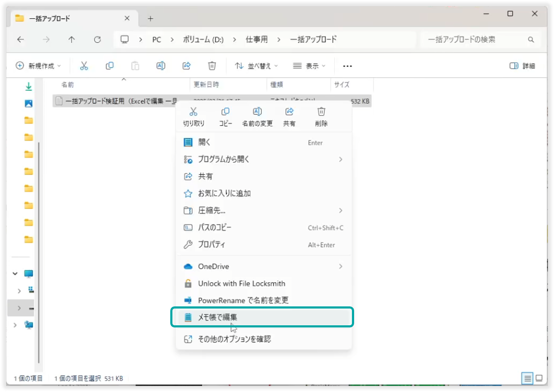Sort by the 更新日時 column header
Viewport: 554px width, 392px height.
(x=228, y=85)
